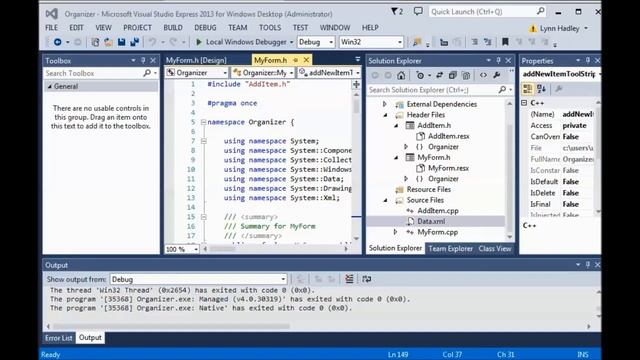Viewport: 640px width, 360px height.
Task: Switch to MyForm.h [Design] tab
Action: click(196, 60)
